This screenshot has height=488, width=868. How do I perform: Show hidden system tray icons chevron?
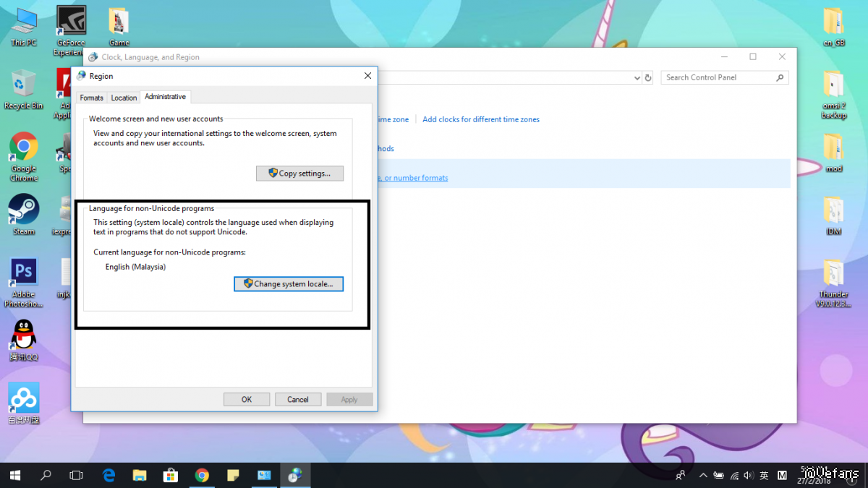point(702,476)
